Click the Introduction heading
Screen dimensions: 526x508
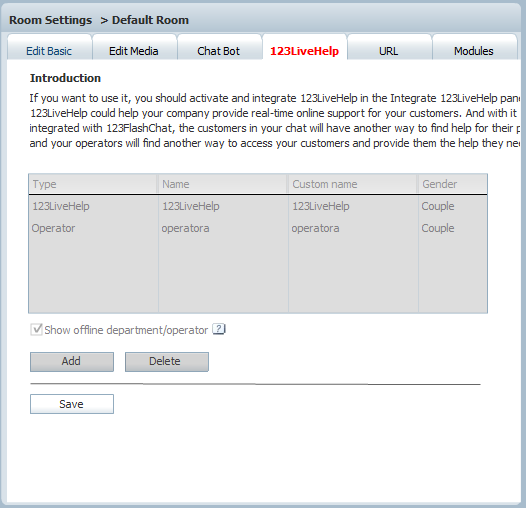click(65, 78)
